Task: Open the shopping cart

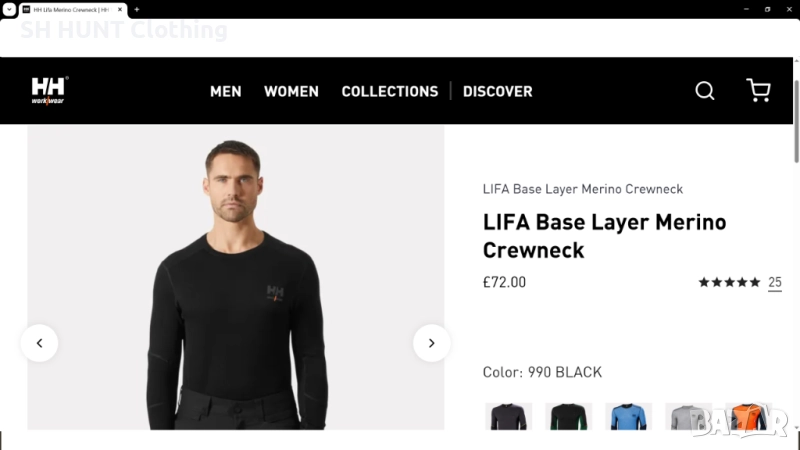Action: click(758, 91)
